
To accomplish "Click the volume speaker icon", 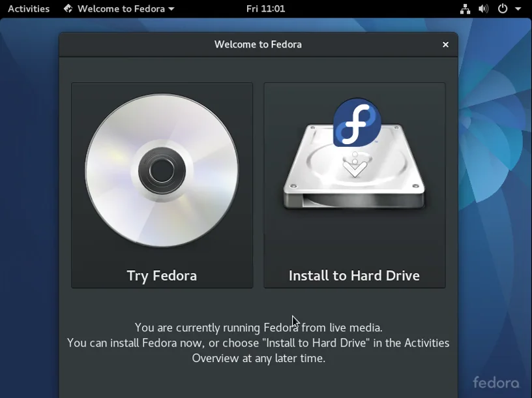I will tap(483, 9).
